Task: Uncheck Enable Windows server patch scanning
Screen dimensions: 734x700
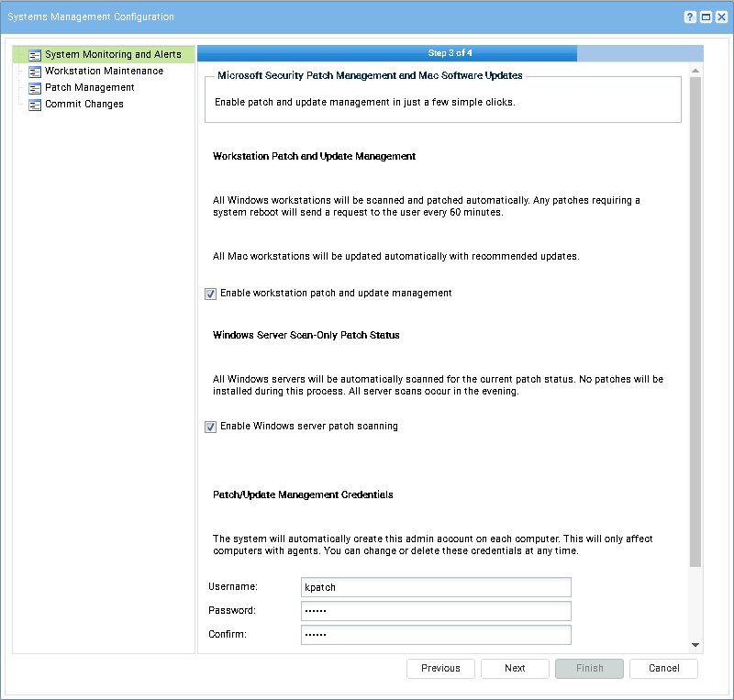Action: tap(211, 427)
